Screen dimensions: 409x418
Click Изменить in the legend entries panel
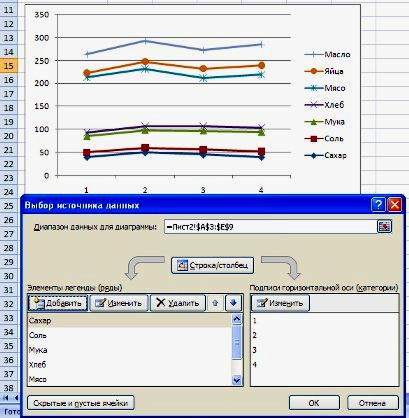tap(119, 303)
